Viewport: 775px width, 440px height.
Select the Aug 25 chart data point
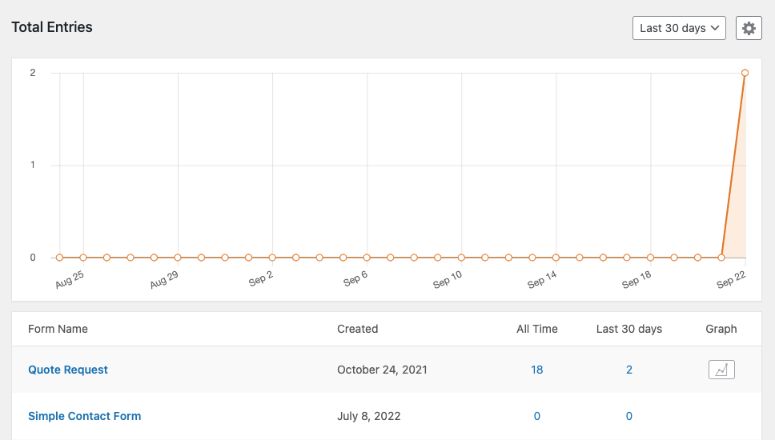tap(83, 258)
